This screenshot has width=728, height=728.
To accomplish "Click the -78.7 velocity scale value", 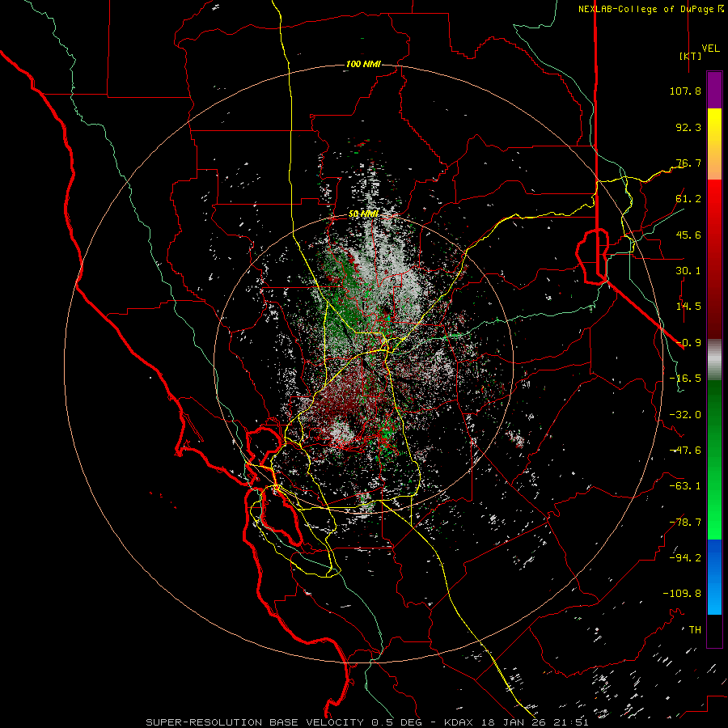I will (685, 523).
